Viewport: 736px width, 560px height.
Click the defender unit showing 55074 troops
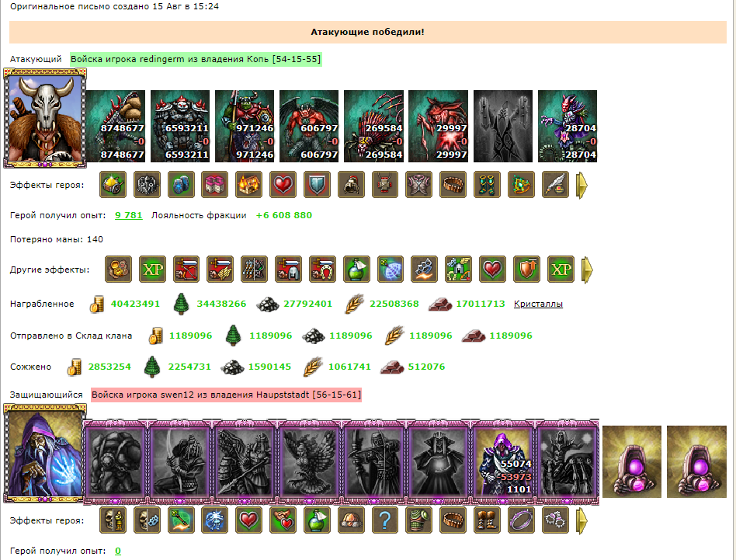pos(503,462)
